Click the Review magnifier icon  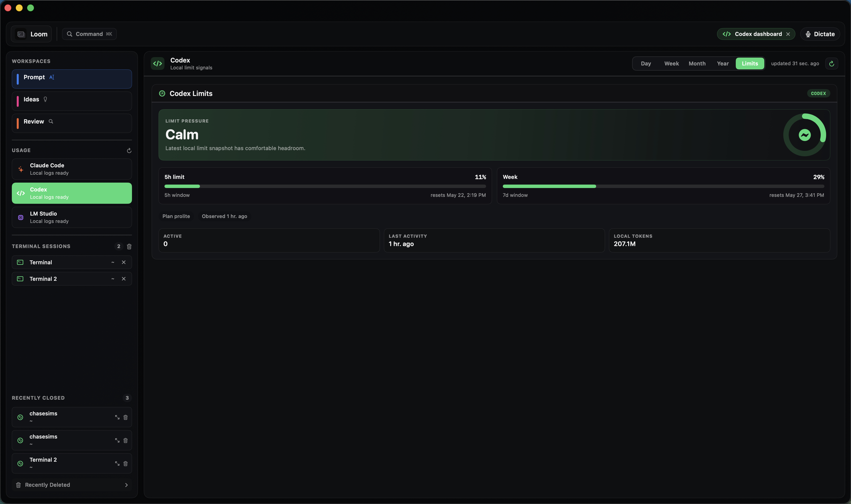[51, 121]
